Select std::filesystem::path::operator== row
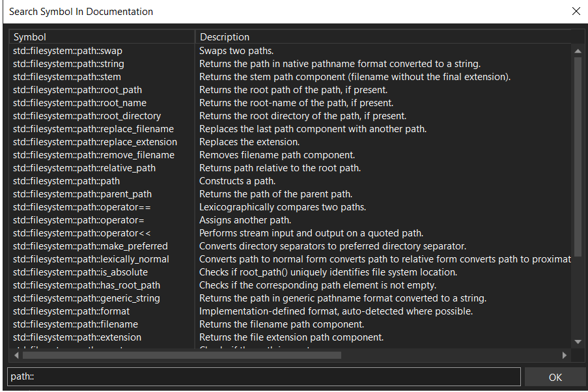 click(82, 207)
